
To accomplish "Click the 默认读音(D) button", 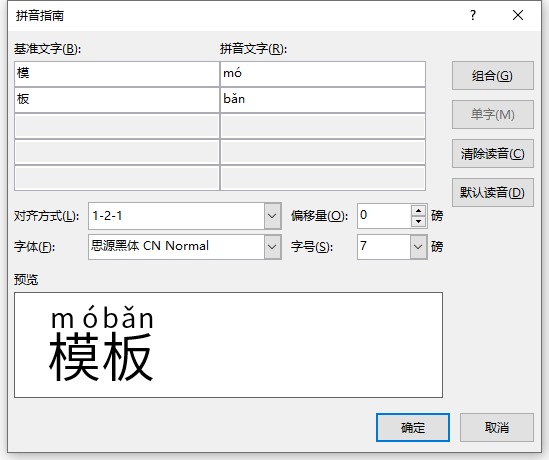I will [493, 193].
